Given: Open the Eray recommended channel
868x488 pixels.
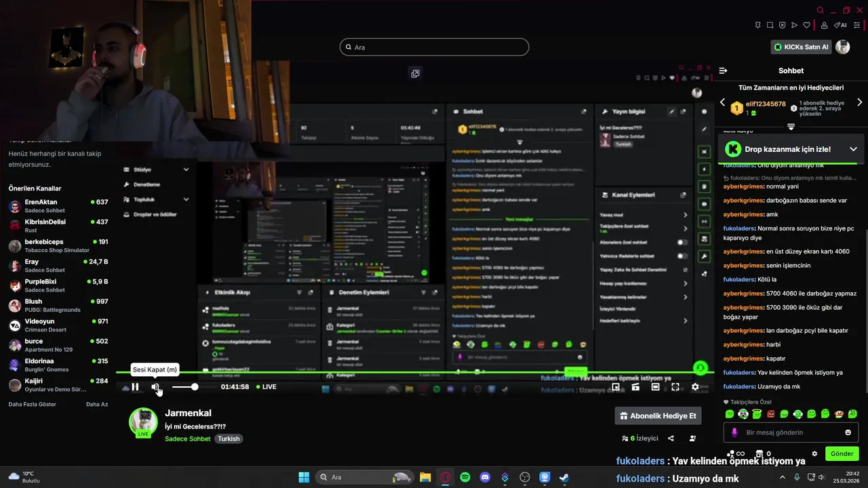Looking at the screenshot, I should pos(58,266).
